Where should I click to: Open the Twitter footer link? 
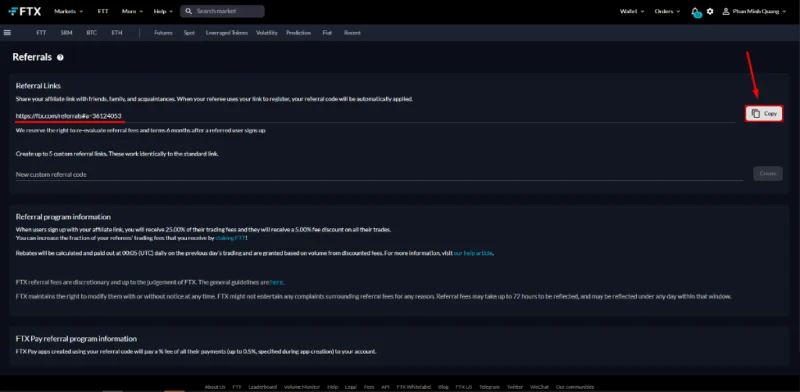pos(515,387)
